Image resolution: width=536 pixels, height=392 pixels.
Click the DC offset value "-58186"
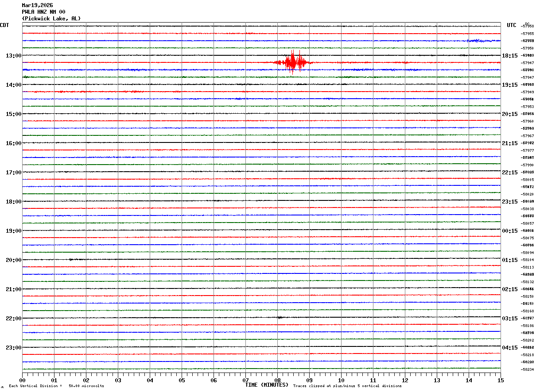coord(528,326)
